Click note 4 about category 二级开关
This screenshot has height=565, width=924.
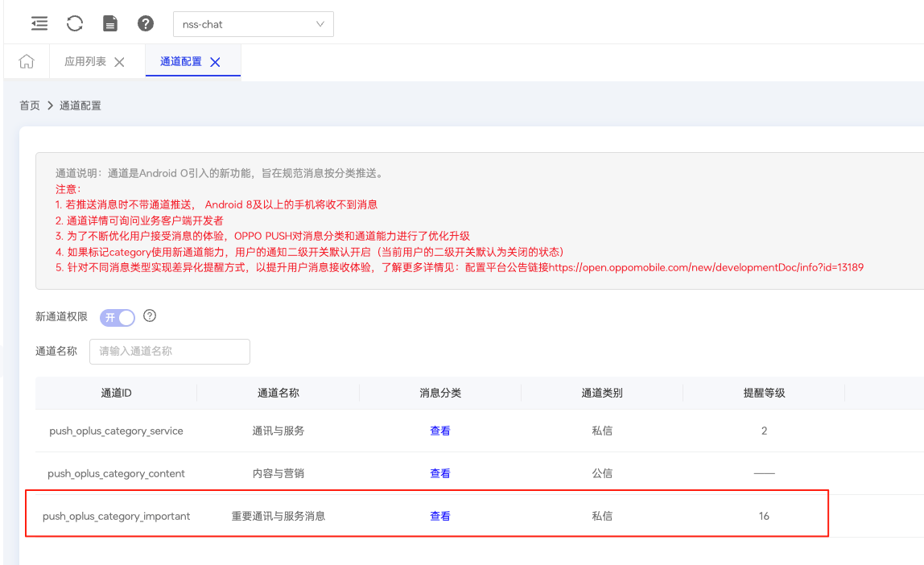tap(310, 252)
